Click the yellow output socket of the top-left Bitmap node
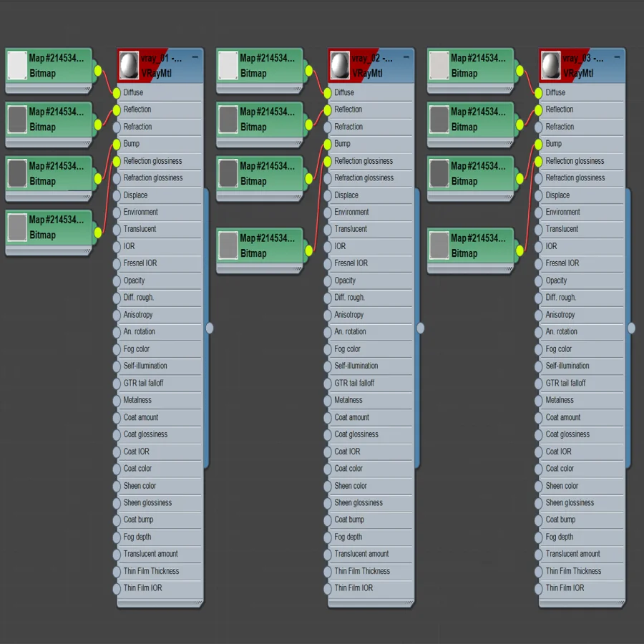644x644 pixels. [98, 71]
